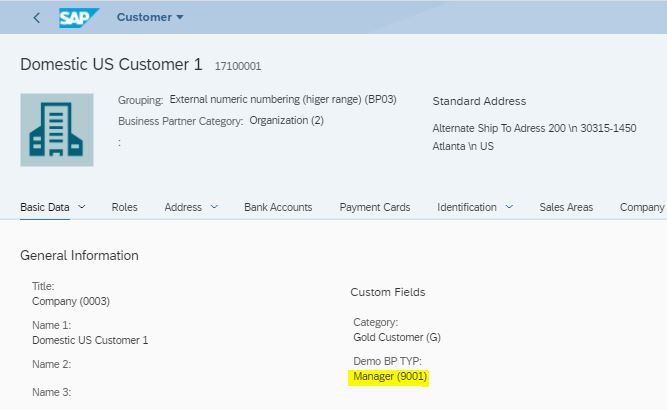Viewport: 667px width, 410px height.
Task: Open the Bank Accounts tab
Action: point(278,207)
